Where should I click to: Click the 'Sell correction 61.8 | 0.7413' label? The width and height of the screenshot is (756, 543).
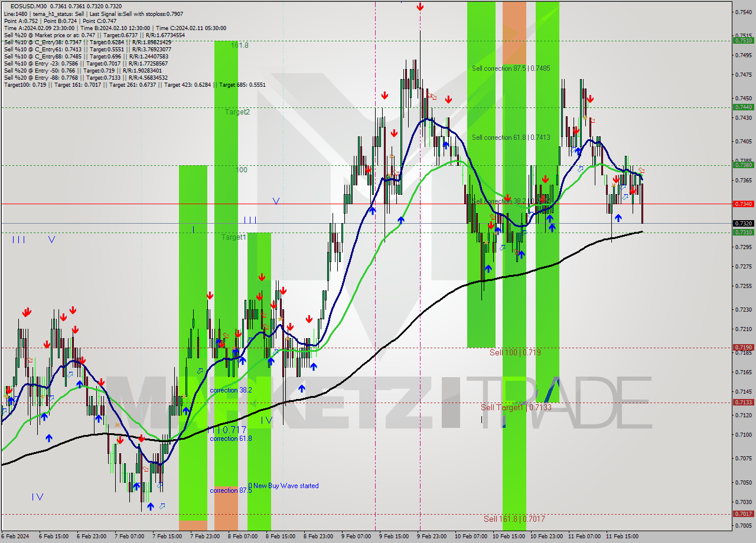[511, 138]
